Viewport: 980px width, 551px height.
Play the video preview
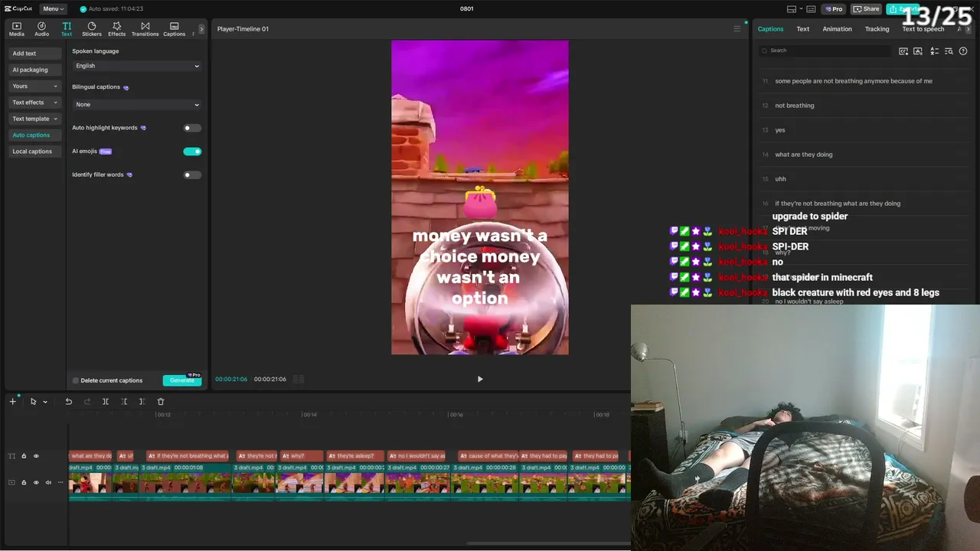tap(480, 380)
